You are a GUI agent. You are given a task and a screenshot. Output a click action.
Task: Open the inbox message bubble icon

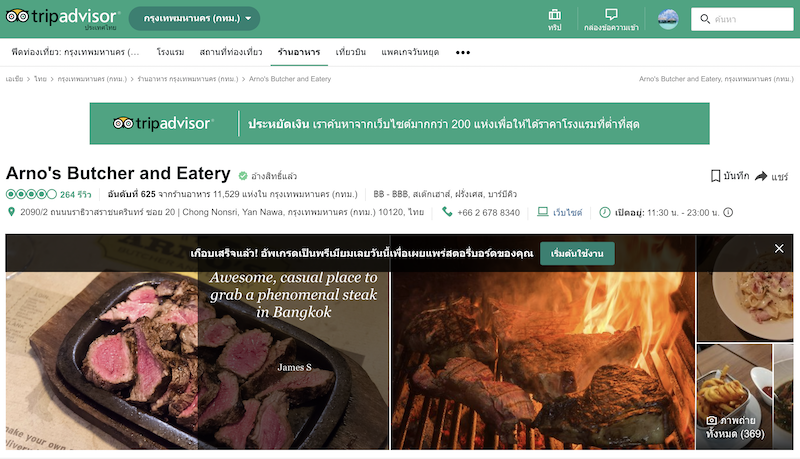pos(611,14)
